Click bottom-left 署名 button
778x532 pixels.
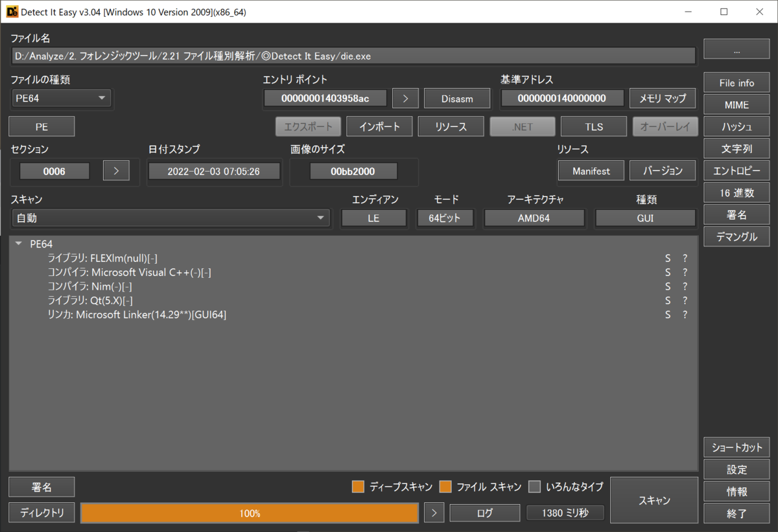(41, 487)
